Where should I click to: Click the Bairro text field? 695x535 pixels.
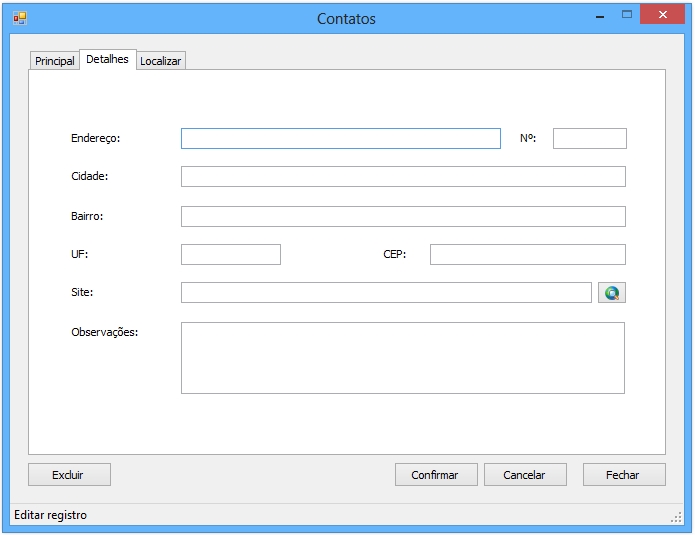click(403, 216)
